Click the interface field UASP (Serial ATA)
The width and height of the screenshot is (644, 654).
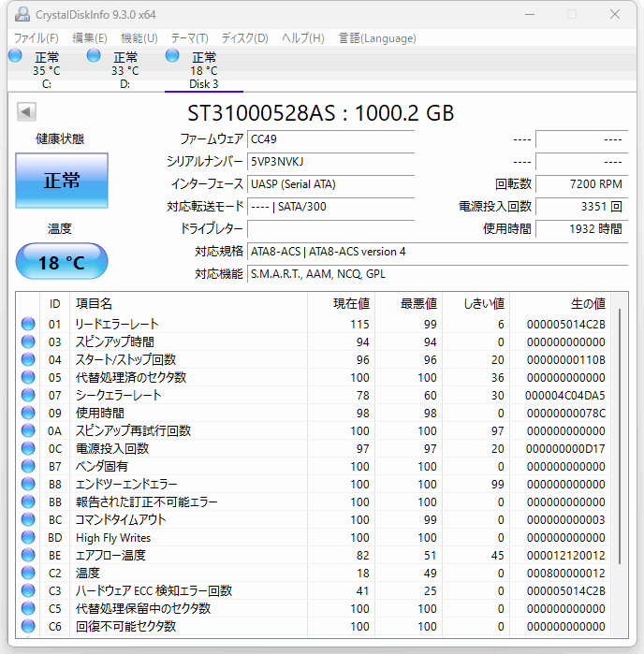pyautogui.click(x=330, y=184)
